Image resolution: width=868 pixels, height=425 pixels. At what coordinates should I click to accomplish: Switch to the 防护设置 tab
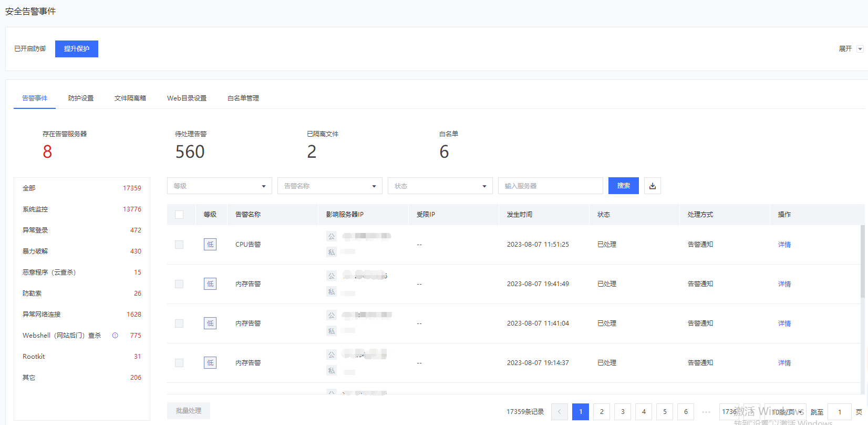(x=81, y=98)
